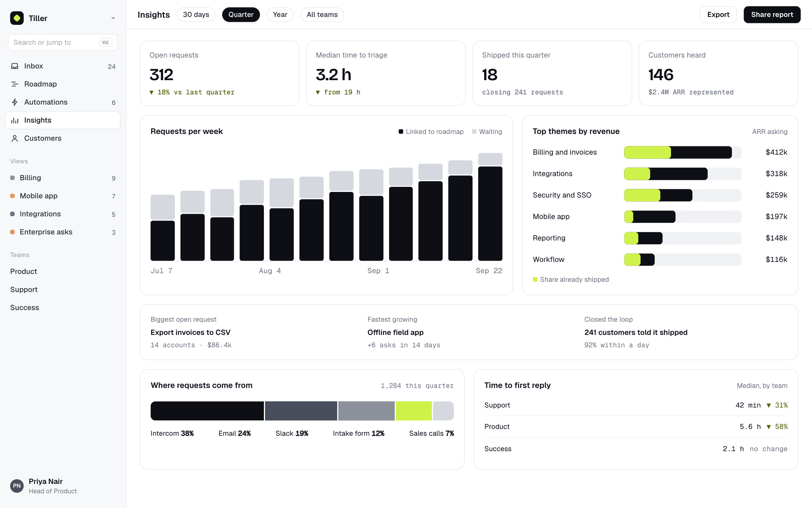
Task: Click the Success 2.1 h reply row
Action: (636, 449)
